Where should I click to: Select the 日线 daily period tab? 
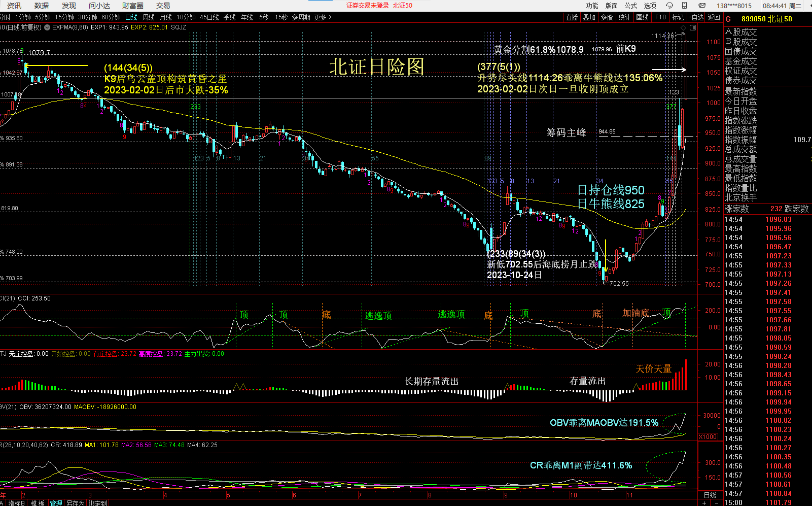(131, 17)
